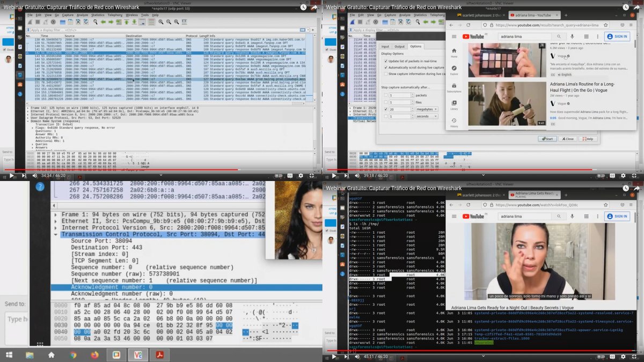Click YouTube SIGN IN button in 39:18 video
This screenshot has height=362, width=644.
tap(617, 36)
